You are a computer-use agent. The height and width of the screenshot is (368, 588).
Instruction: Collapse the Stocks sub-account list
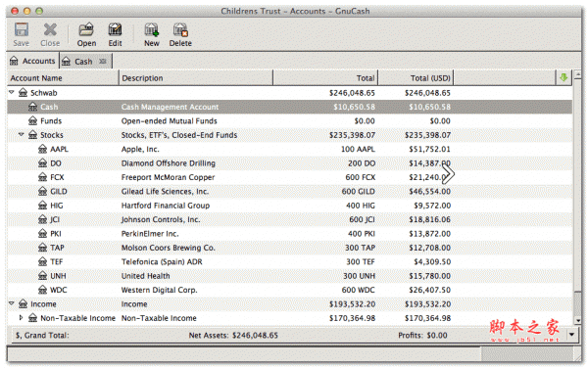tap(22, 134)
